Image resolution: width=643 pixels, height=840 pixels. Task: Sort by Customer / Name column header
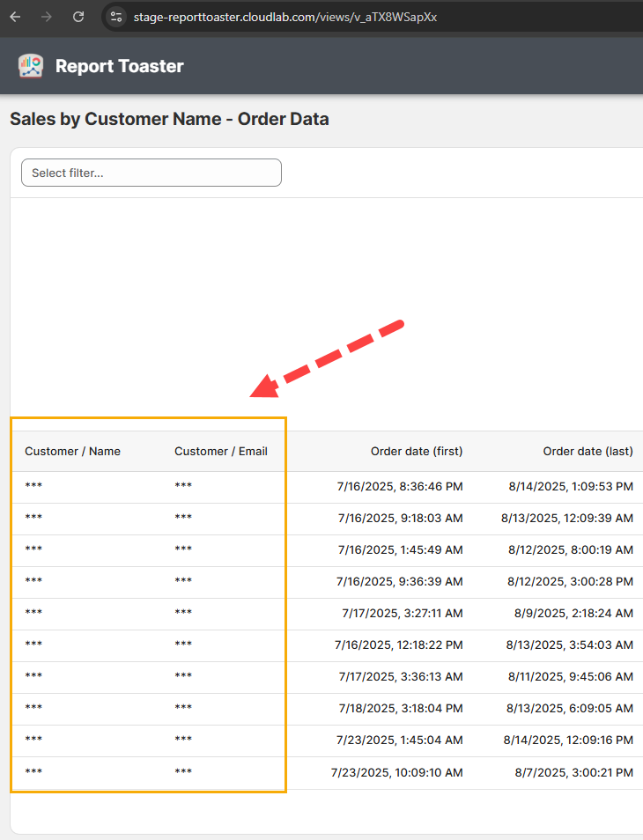(x=72, y=451)
